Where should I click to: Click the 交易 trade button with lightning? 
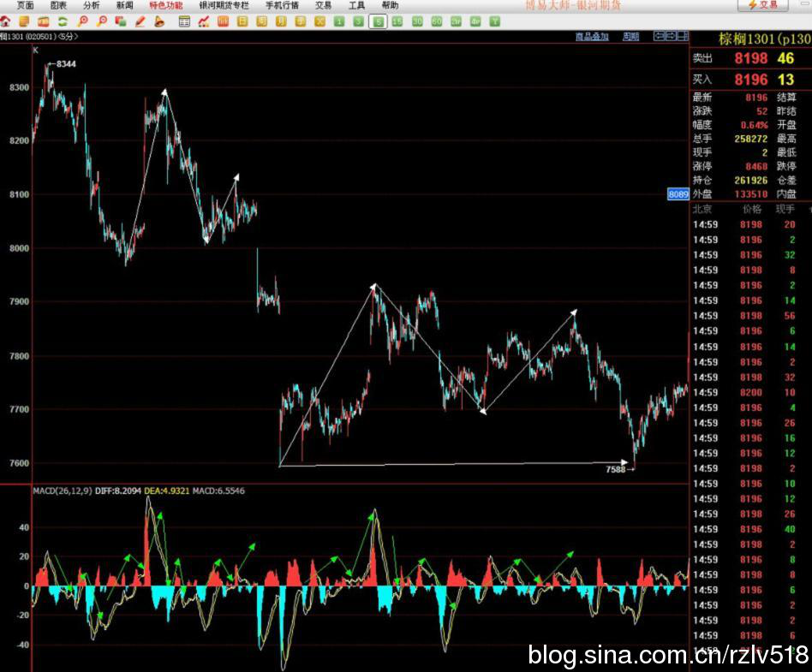pos(762,5)
